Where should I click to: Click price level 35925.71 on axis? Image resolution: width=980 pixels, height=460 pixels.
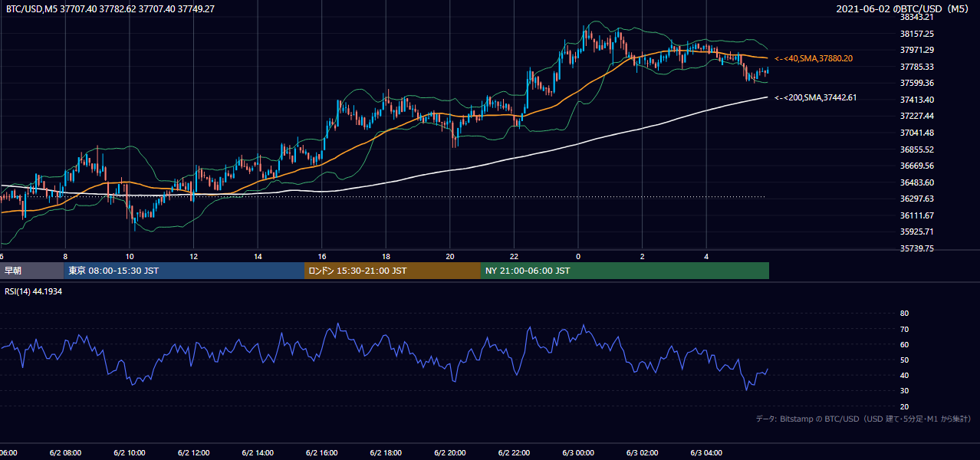click(x=917, y=232)
